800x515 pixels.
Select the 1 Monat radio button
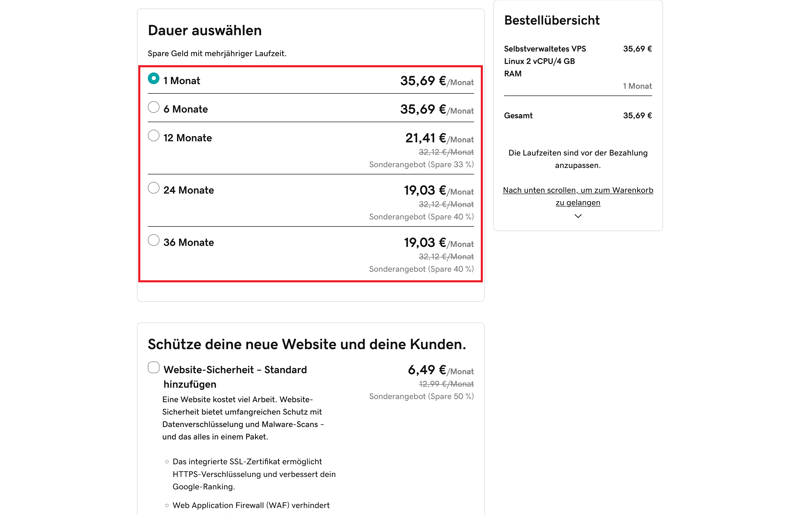(153, 78)
